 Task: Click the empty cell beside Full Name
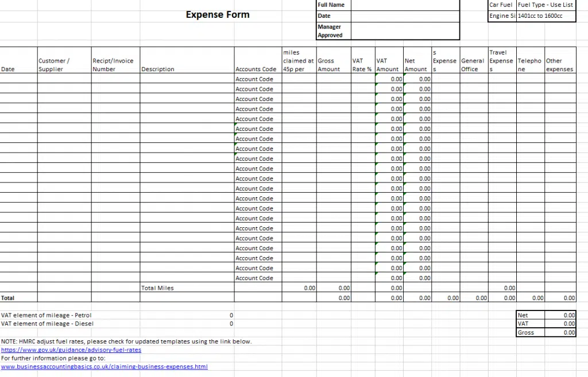(405, 5)
